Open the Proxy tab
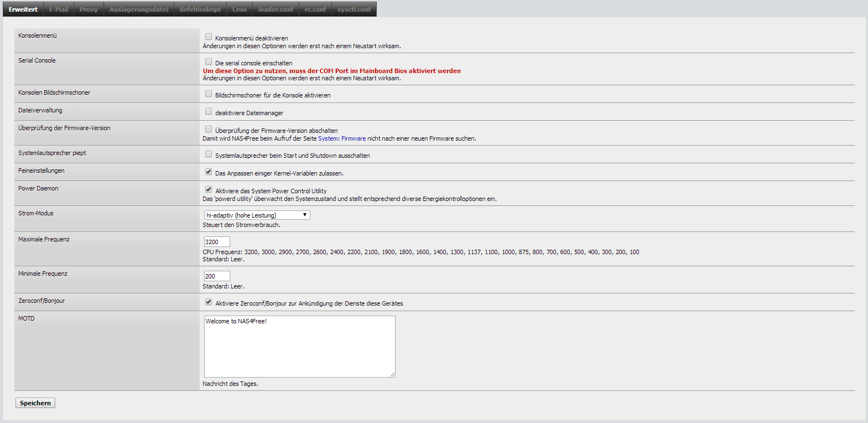Viewport: 868px width, 423px height. pos(89,9)
